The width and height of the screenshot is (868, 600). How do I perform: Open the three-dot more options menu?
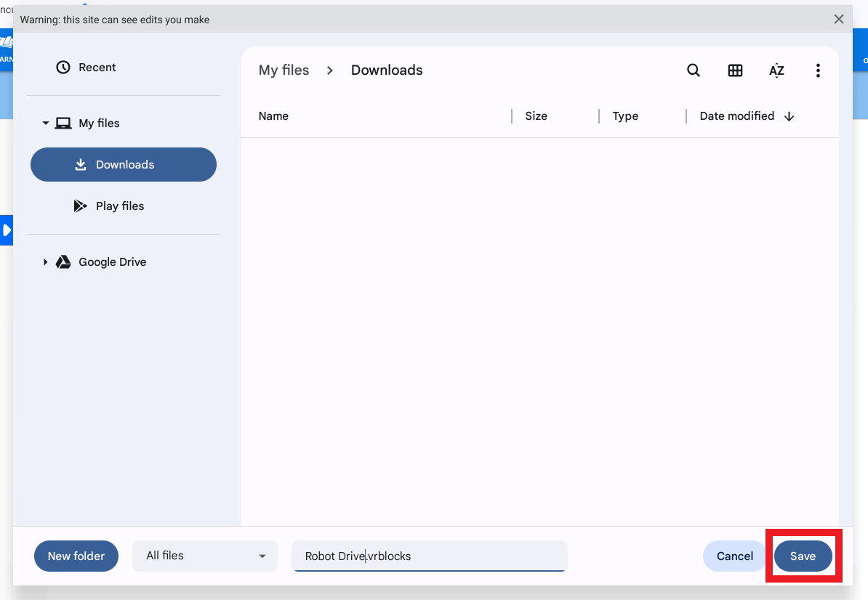point(818,70)
